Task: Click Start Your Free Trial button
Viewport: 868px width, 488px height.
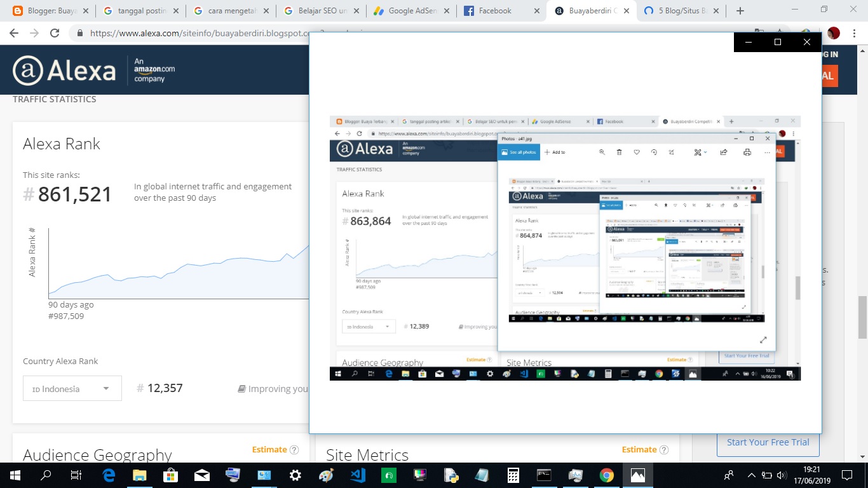Action: pyautogui.click(x=768, y=442)
